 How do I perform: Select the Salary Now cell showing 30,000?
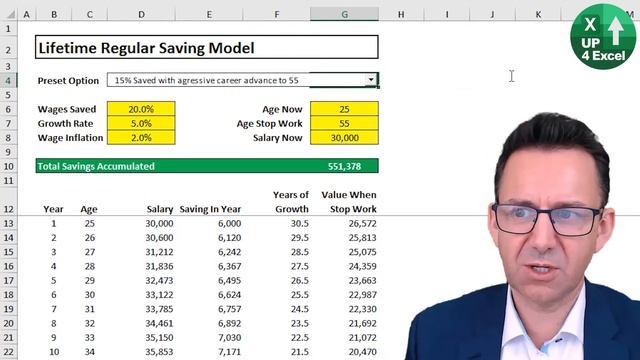click(344, 138)
